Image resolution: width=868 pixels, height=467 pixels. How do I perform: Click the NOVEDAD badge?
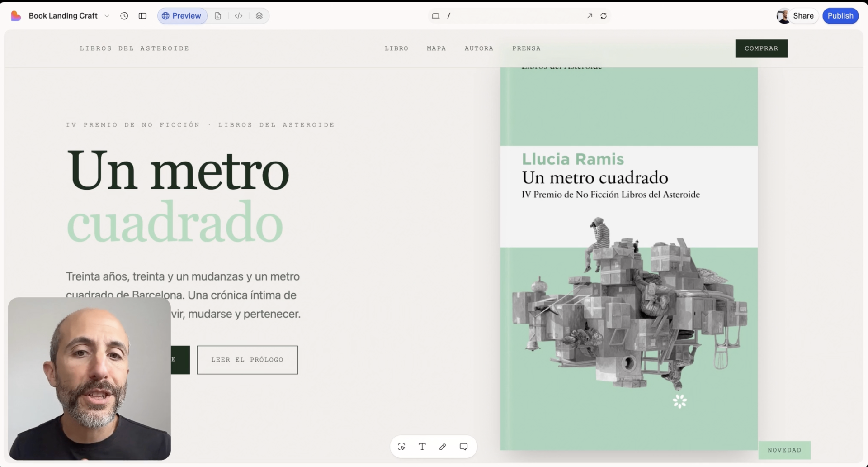(784, 450)
